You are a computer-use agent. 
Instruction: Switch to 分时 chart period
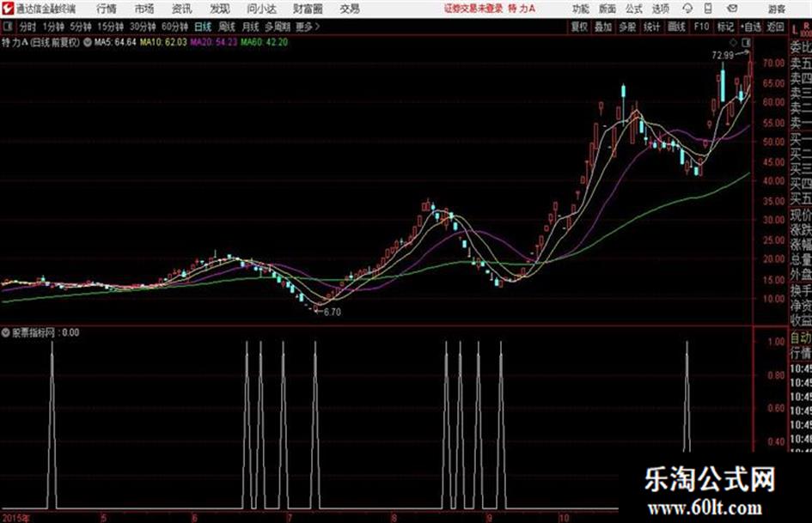coord(28,27)
